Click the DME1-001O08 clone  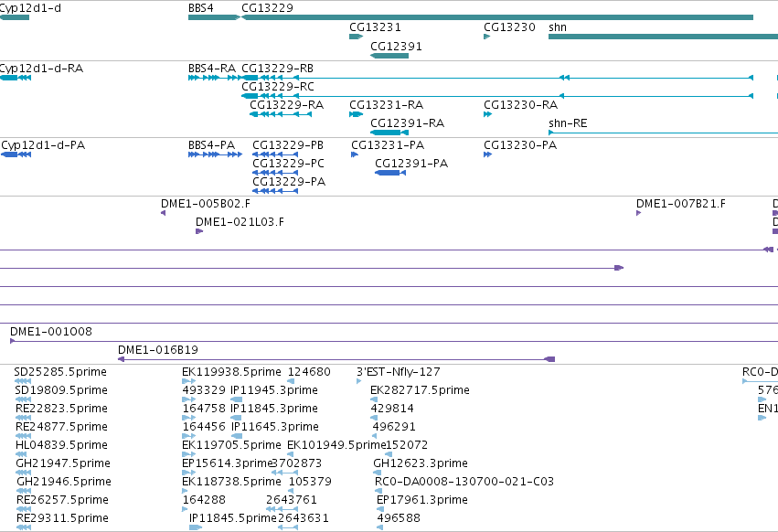pyautogui.click(x=394, y=341)
